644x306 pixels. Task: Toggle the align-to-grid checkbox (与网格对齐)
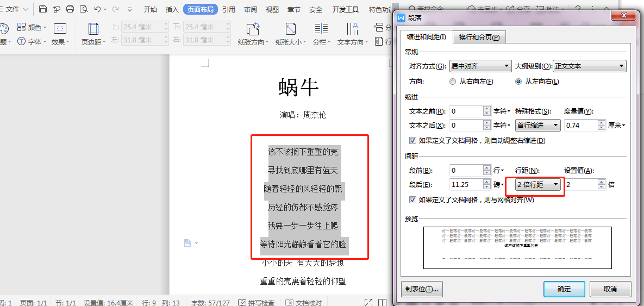click(x=412, y=200)
